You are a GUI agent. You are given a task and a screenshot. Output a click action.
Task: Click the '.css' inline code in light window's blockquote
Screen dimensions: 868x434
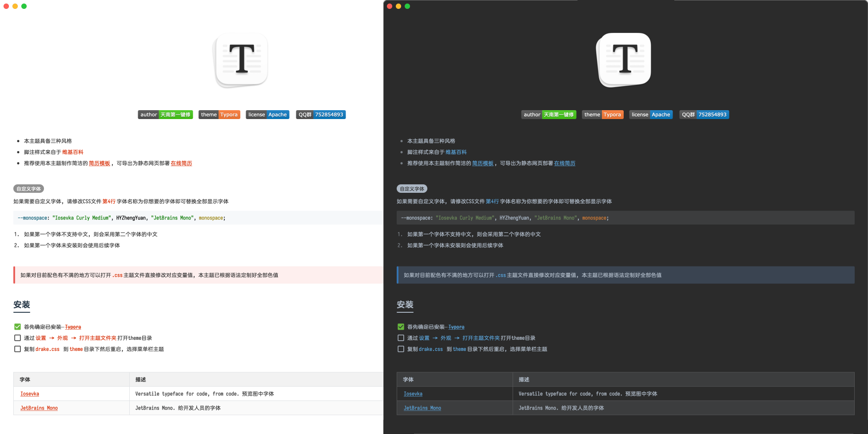point(117,275)
